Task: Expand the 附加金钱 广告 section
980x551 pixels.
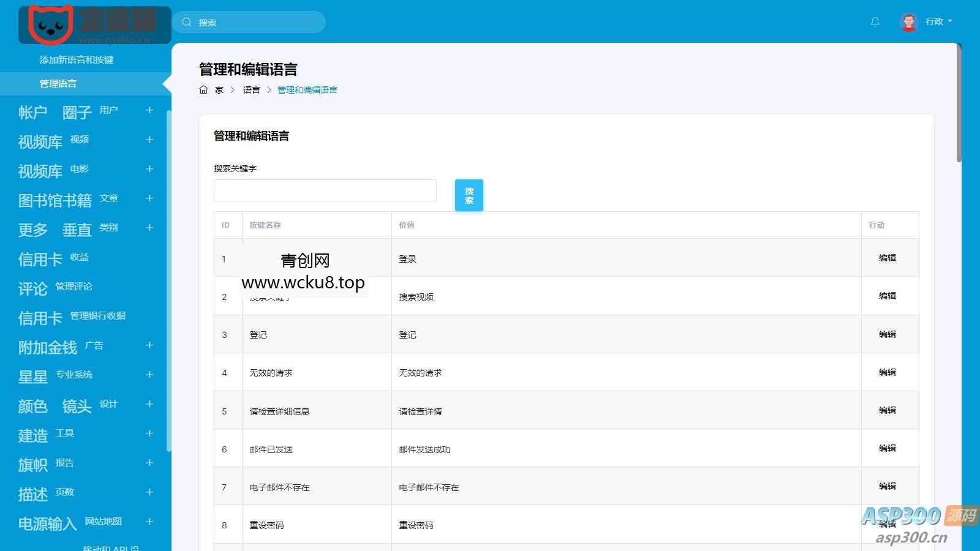Action: pyautogui.click(x=149, y=346)
